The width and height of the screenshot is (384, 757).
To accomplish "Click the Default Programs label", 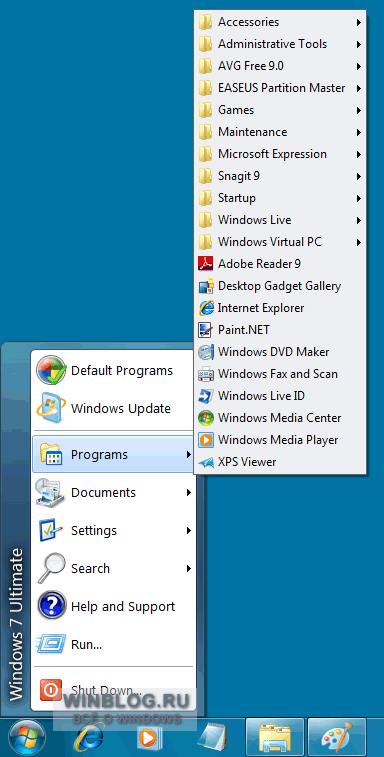I will [122, 371].
